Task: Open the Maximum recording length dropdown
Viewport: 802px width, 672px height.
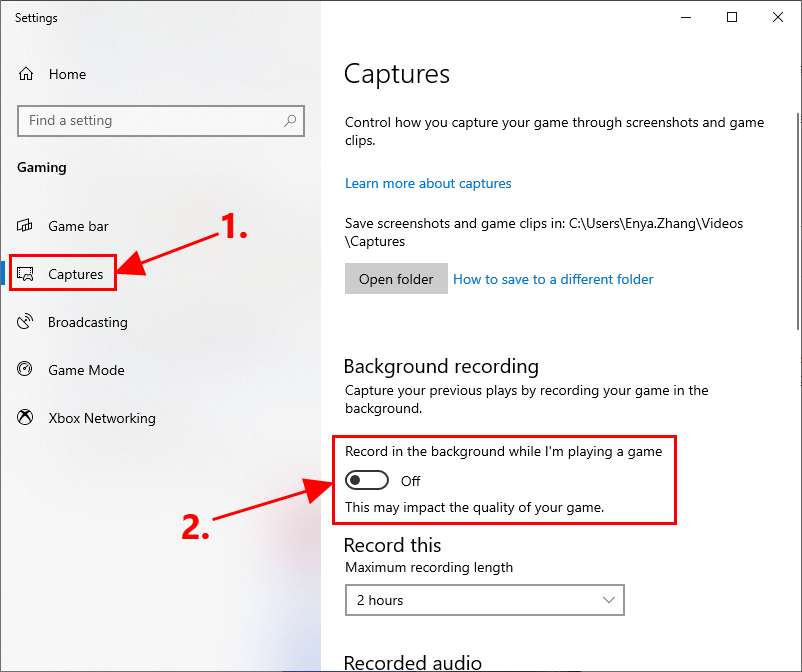Action: click(x=484, y=600)
